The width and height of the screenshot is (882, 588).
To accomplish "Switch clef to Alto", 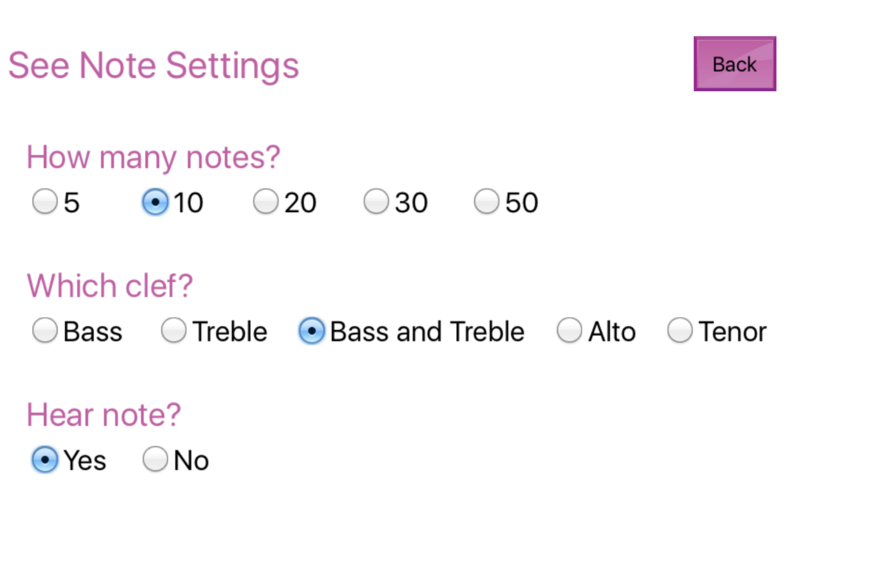I will (569, 330).
